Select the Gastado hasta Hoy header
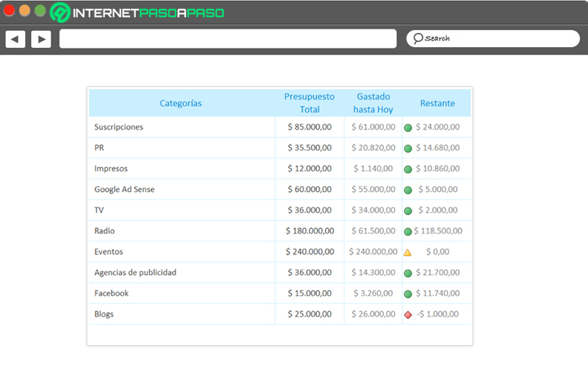This screenshot has width=588, height=368. [x=373, y=103]
